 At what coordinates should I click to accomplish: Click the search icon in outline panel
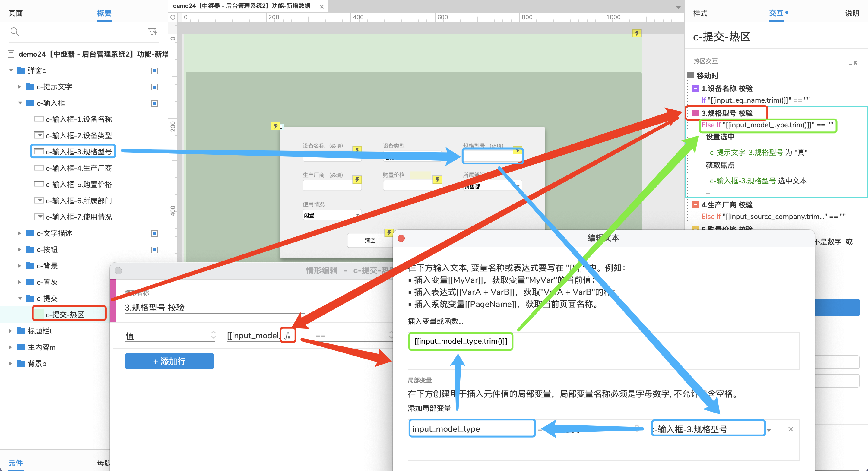pos(14,32)
